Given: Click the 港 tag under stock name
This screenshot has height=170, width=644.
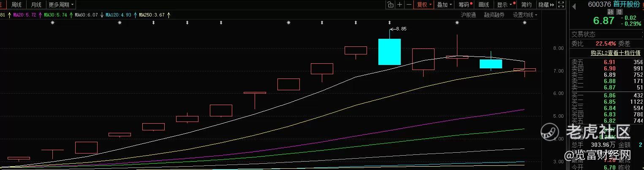Looking at the screenshot, I should pos(620,12).
